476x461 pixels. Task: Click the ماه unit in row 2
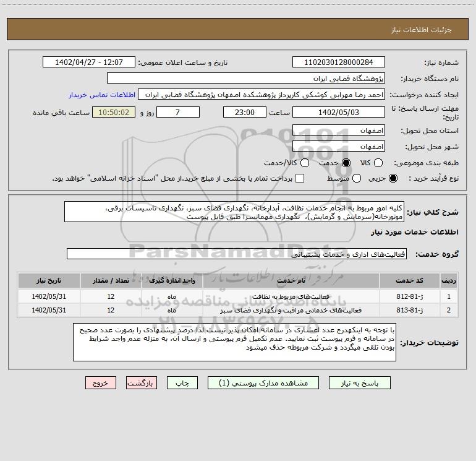172,310
